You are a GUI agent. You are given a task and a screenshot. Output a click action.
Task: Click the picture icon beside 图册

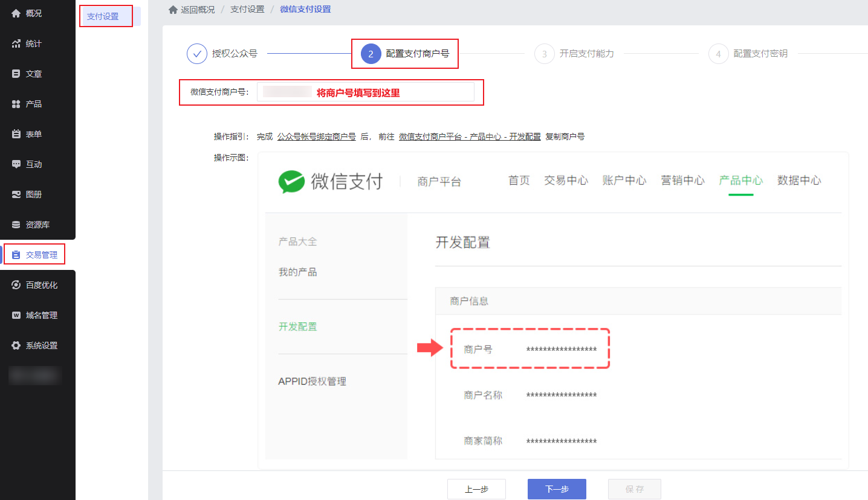click(x=16, y=194)
